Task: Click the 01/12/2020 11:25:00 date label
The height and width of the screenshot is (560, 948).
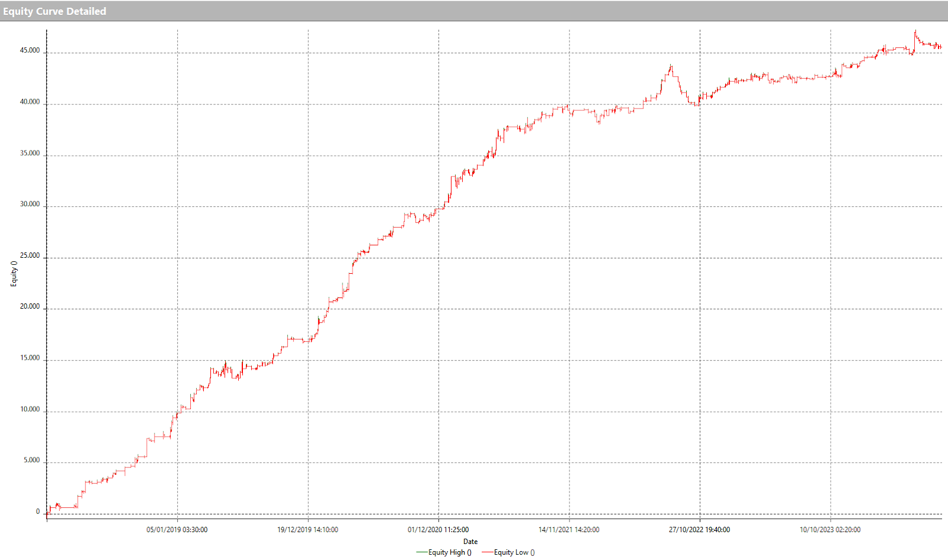Action: coord(438,530)
